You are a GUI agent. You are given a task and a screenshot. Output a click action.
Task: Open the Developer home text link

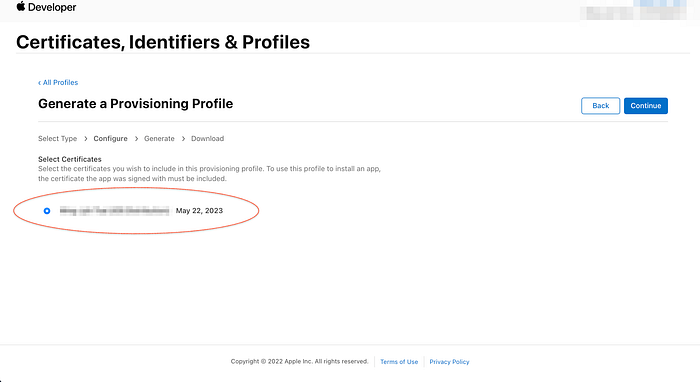click(x=52, y=7)
